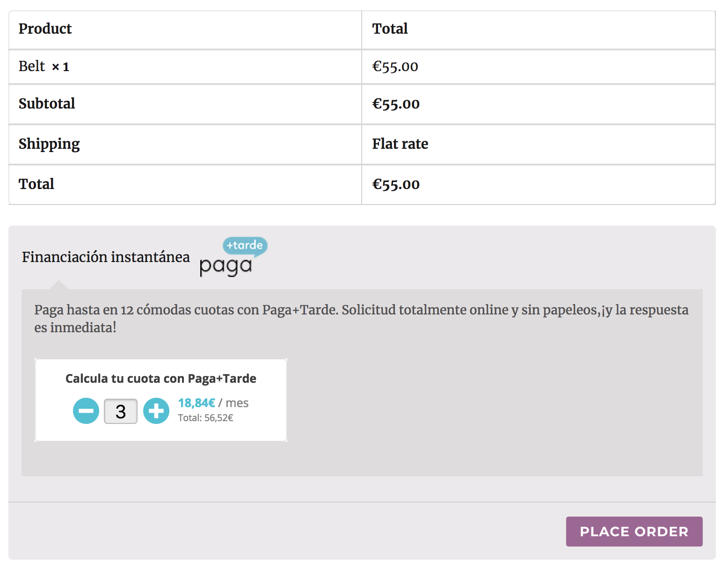Click the Belt × 1 product row
Viewport: 728px width, 569px height.
44,66
